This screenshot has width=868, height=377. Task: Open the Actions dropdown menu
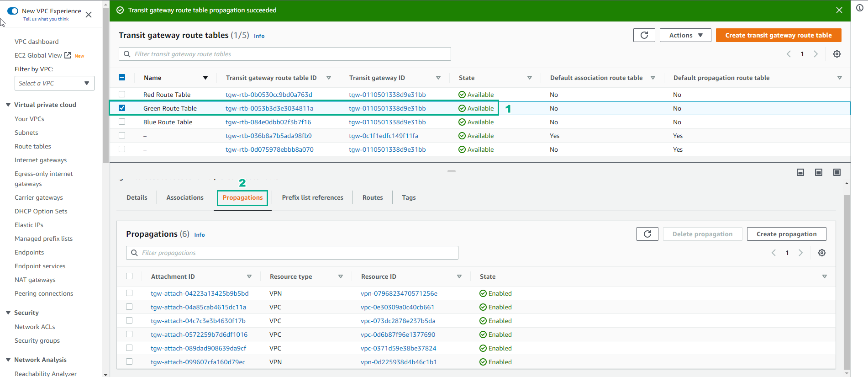click(685, 35)
